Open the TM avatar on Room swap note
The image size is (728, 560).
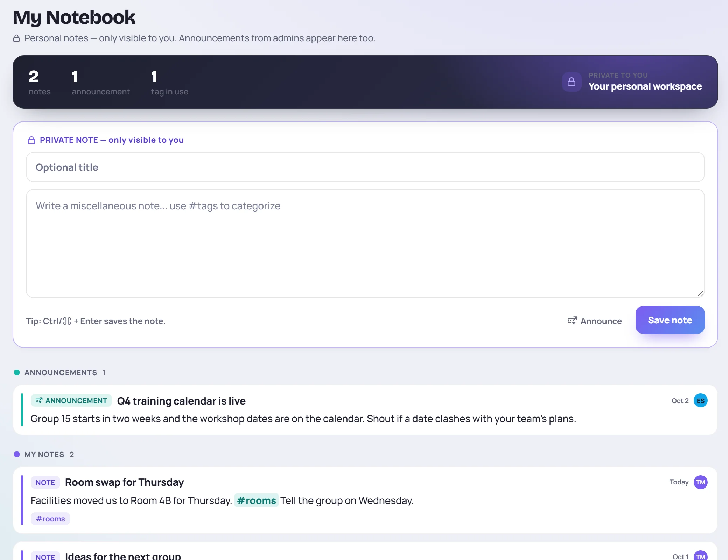(700, 482)
